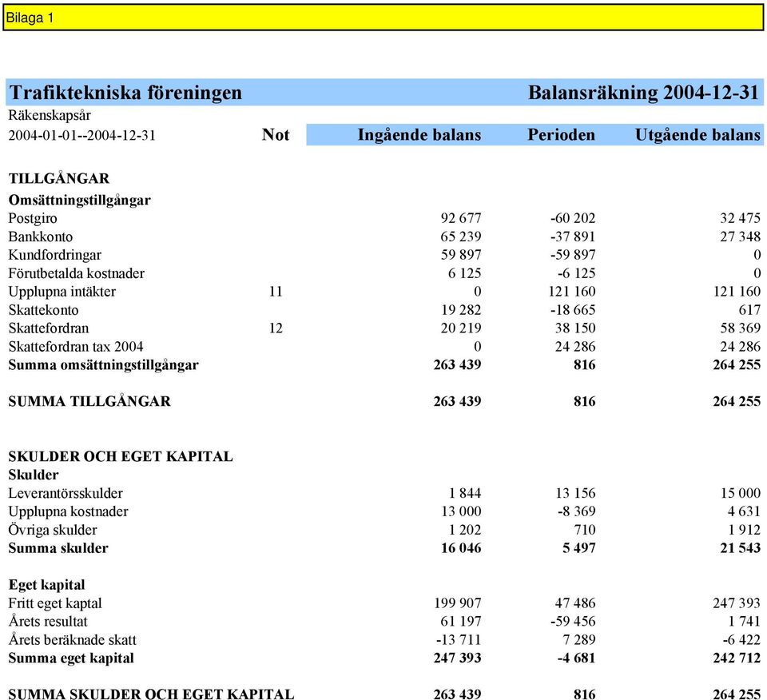Click Leverantörsskulder closing value '15 000'
The height and width of the screenshot is (700, 767).
(741, 493)
